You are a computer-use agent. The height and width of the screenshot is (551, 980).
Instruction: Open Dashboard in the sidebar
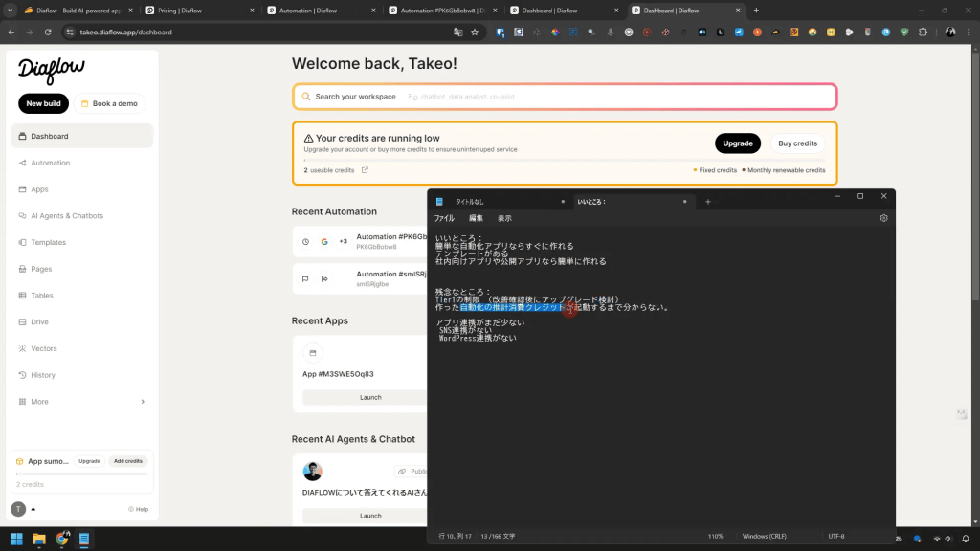82,136
